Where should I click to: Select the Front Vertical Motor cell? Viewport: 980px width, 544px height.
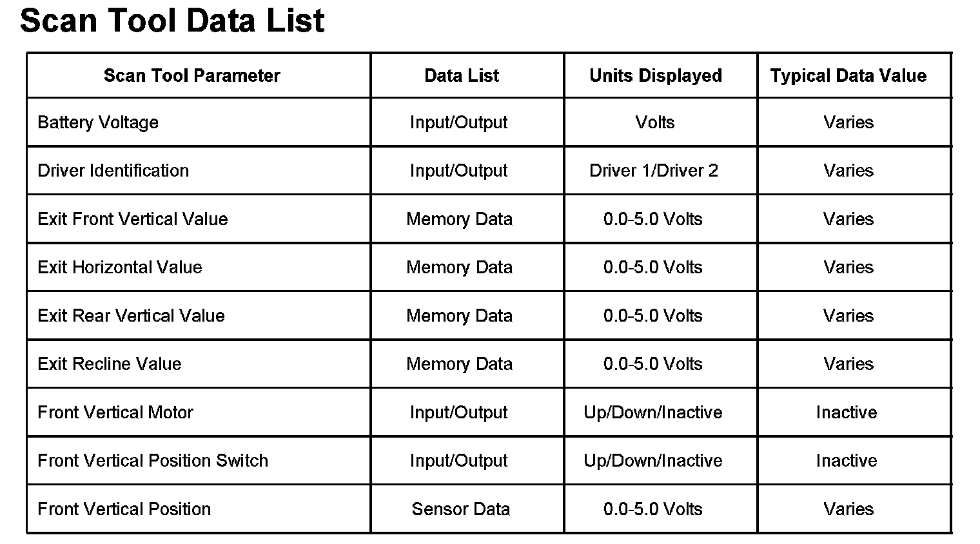[115, 413]
